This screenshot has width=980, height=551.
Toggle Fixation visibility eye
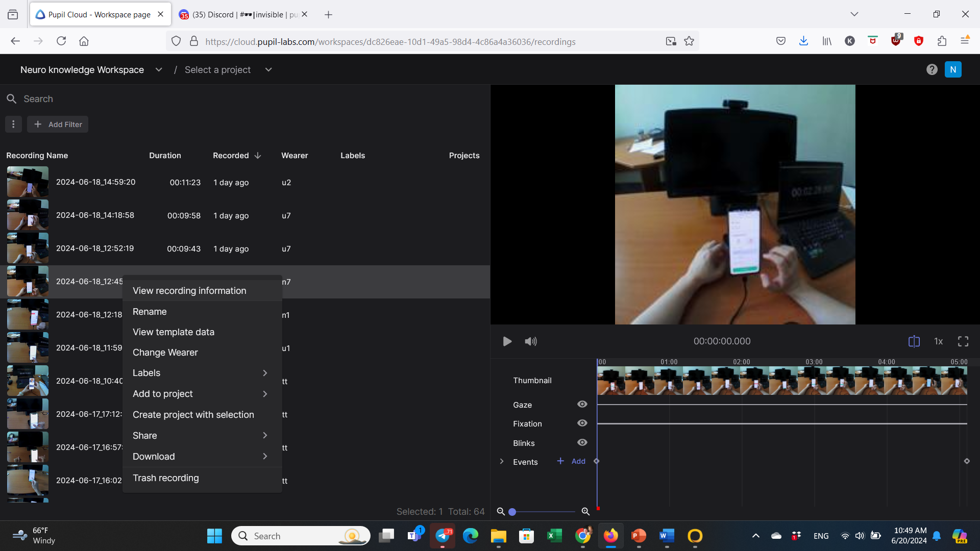click(582, 423)
